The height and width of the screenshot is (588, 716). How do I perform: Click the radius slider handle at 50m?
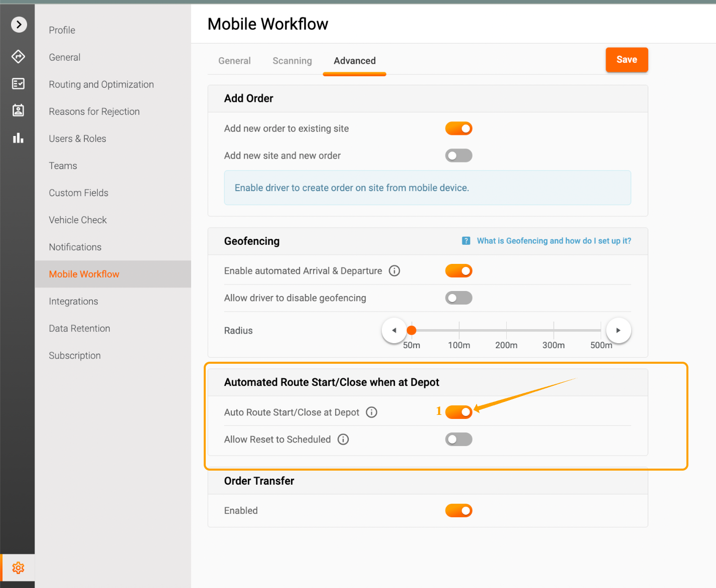(411, 330)
